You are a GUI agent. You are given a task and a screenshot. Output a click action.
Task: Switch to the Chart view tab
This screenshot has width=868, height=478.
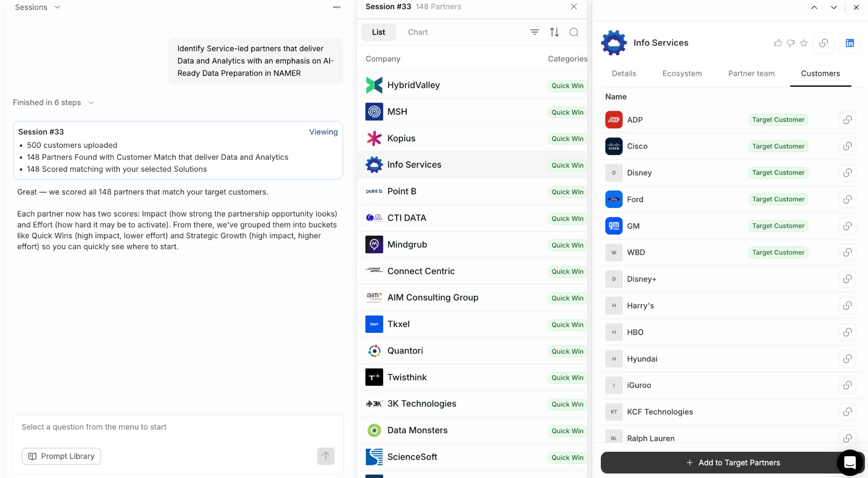coord(418,32)
